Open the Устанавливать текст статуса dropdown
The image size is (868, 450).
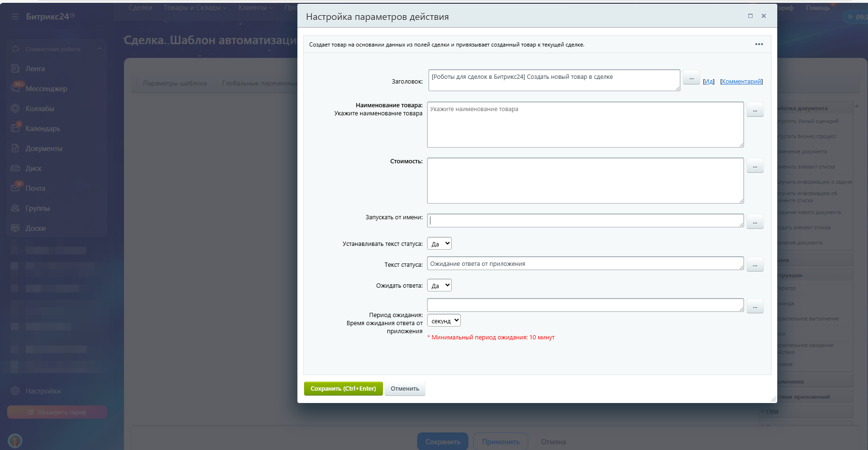(x=439, y=244)
